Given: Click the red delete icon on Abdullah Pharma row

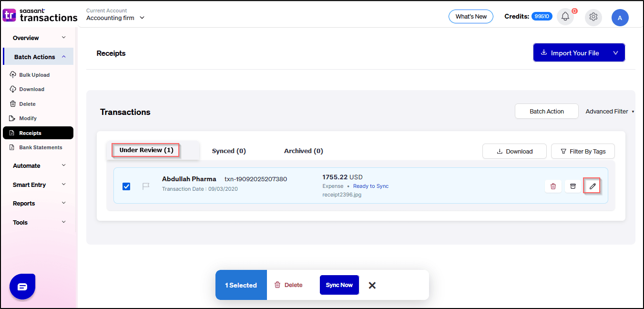Looking at the screenshot, I should click(x=553, y=186).
